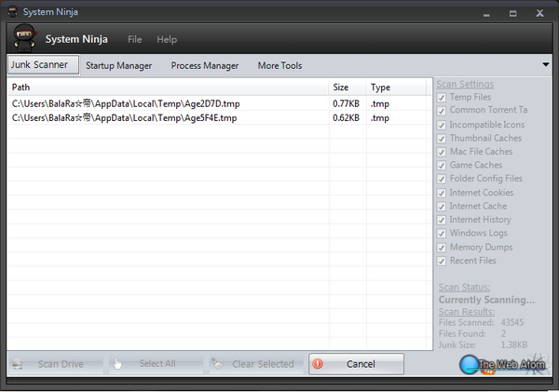Open the File menu
The image size is (559, 392).
coord(135,39)
